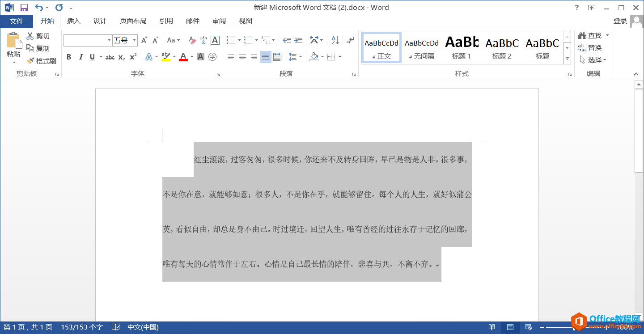644x334 pixels.
Task: Apply bold formatting with the B icon
Action: [x=68, y=57]
